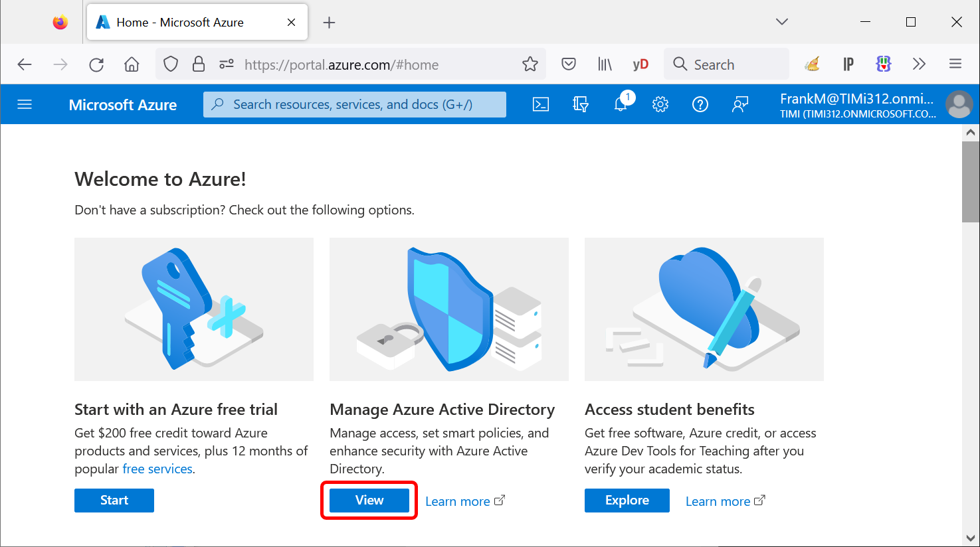Image resolution: width=980 pixels, height=547 pixels.
Task: Go to Firefox home page
Action: 132,64
